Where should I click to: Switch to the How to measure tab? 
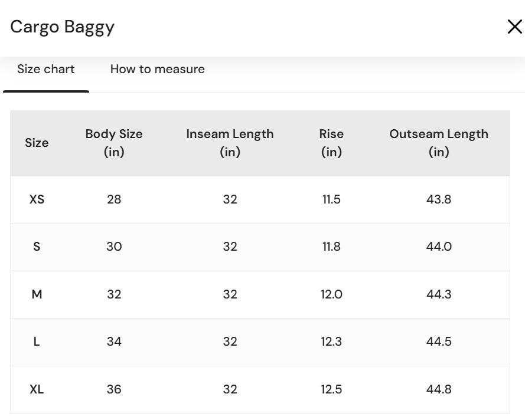(158, 69)
